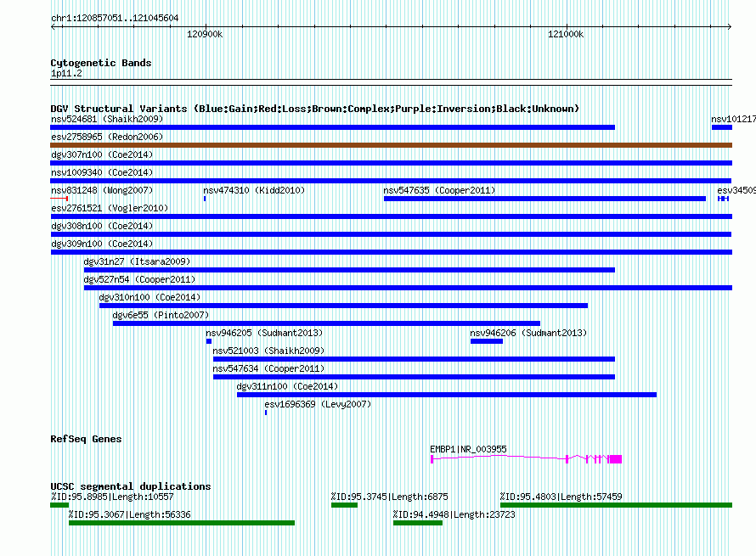756x556 pixels.
Task: Open dgv31n27 (Itsara2009) variant
Action: [x=137, y=261]
